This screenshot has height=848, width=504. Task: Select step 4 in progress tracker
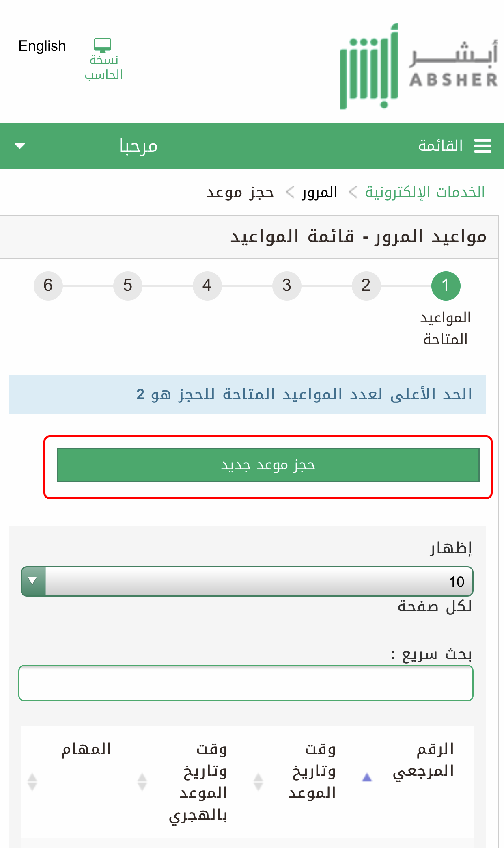pyautogui.click(x=207, y=286)
